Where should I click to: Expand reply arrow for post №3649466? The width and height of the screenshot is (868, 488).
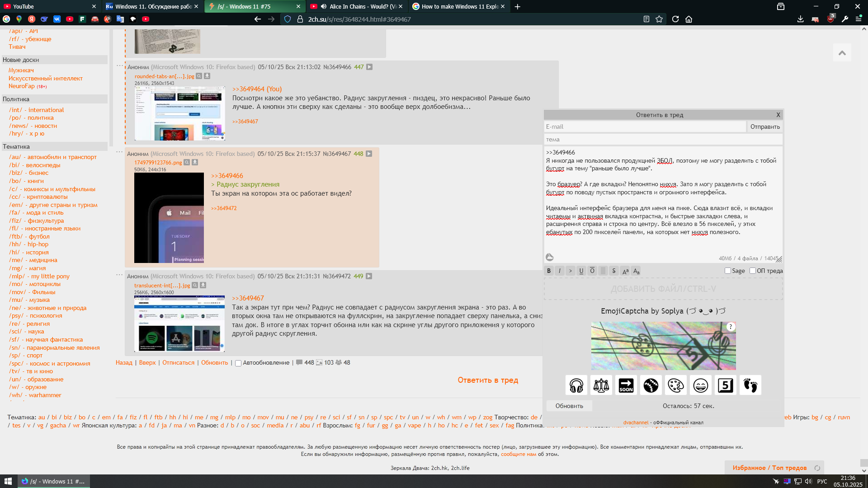[369, 67]
